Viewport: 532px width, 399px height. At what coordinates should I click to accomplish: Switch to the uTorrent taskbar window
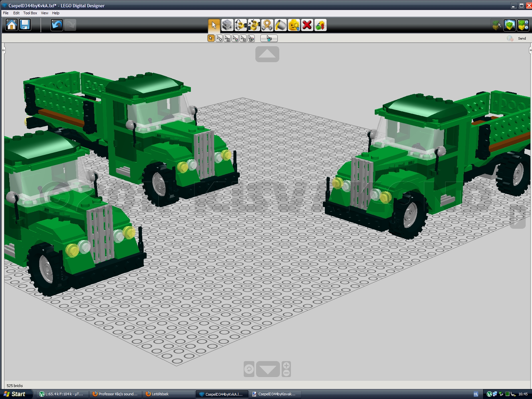coord(62,394)
